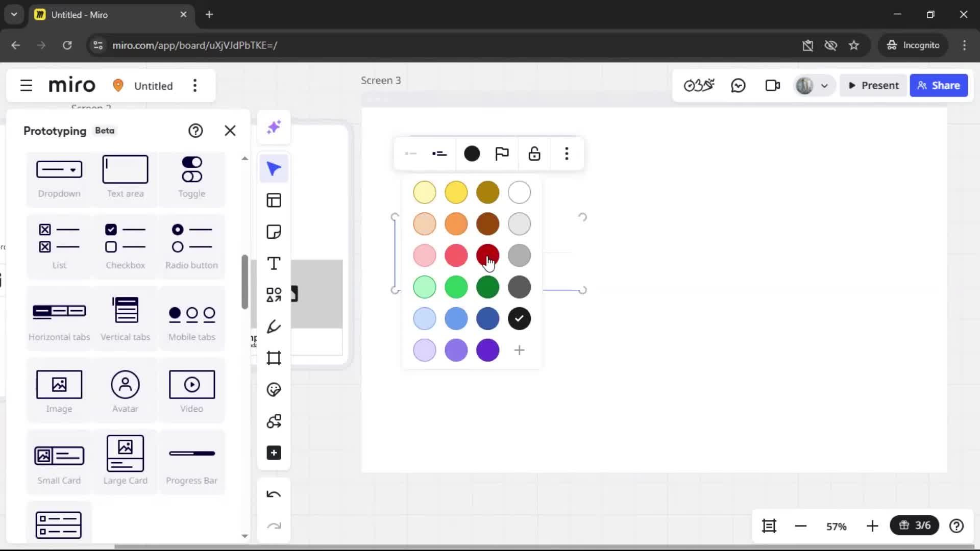Open the stickers and emoji tool
The width and height of the screenshot is (980, 551).
pyautogui.click(x=274, y=390)
